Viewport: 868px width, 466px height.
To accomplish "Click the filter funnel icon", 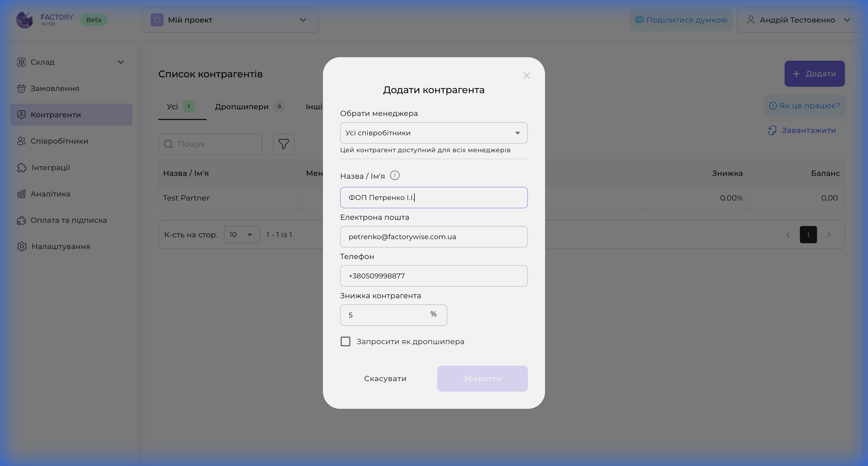I will [284, 144].
